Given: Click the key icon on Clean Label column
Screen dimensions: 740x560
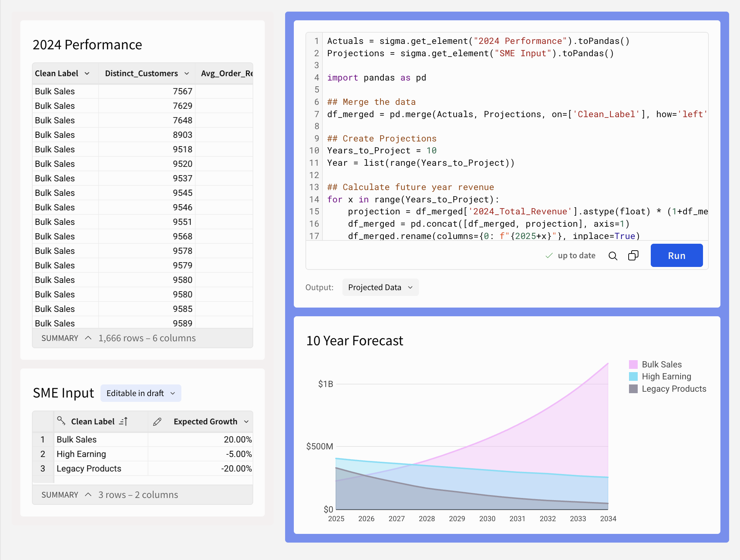Looking at the screenshot, I should click(61, 421).
